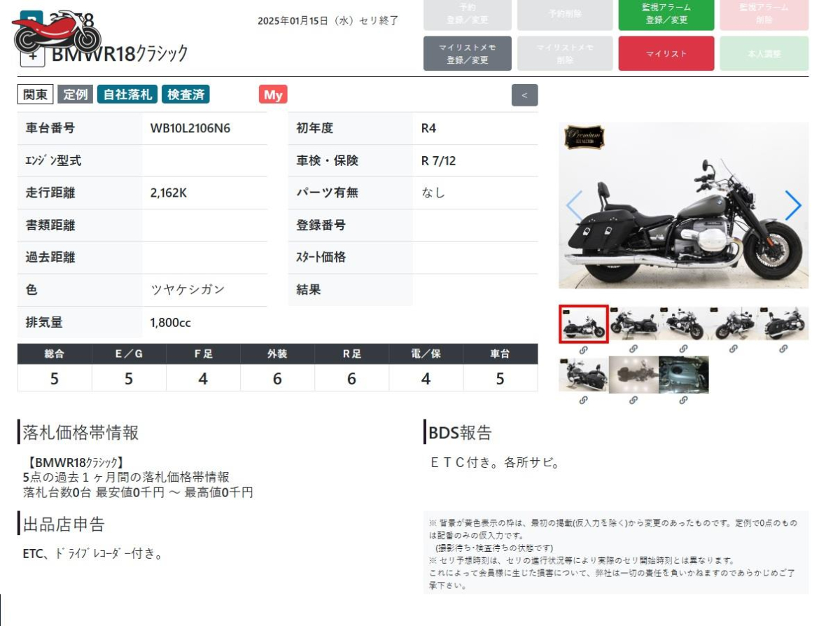Viewport: 840px width, 626px height.
Task: Click the link icon under the fifth top-row thumbnail
Action: pyautogui.click(x=783, y=349)
